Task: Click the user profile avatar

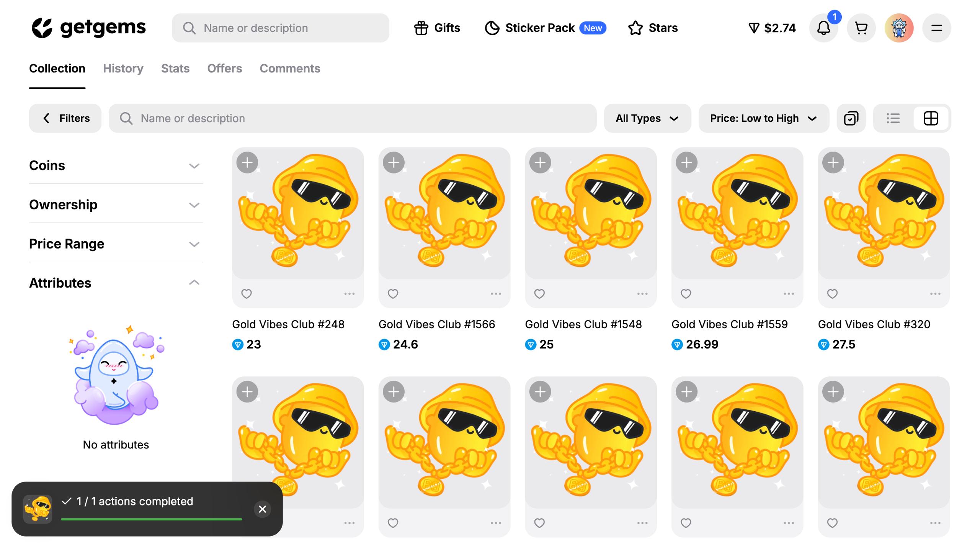Action: tap(899, 28)
